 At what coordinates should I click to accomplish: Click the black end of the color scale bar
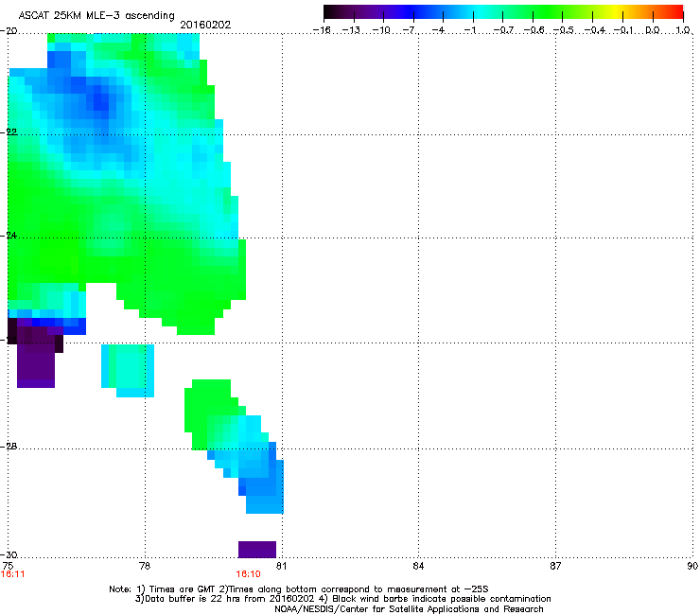point(330,12)
